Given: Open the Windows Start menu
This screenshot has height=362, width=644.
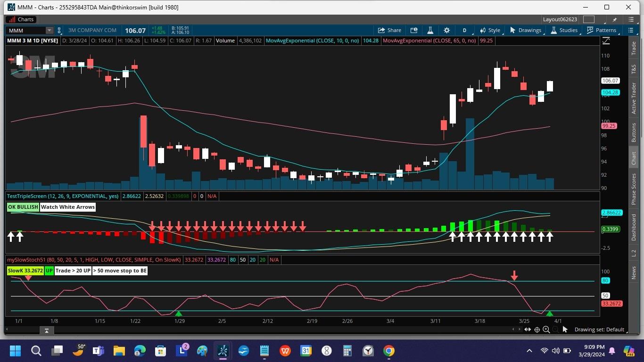Looking at the screenshot, I should coord(15,351).
